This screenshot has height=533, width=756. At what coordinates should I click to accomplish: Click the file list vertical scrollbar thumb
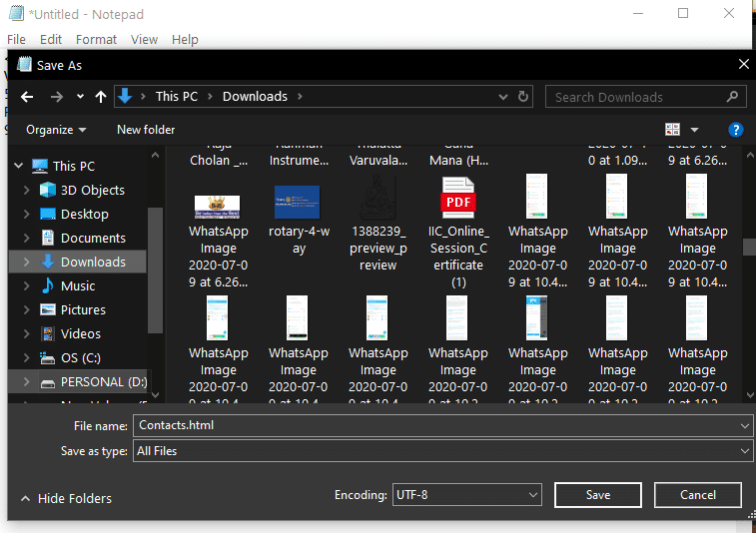click(x=750, y=247)
